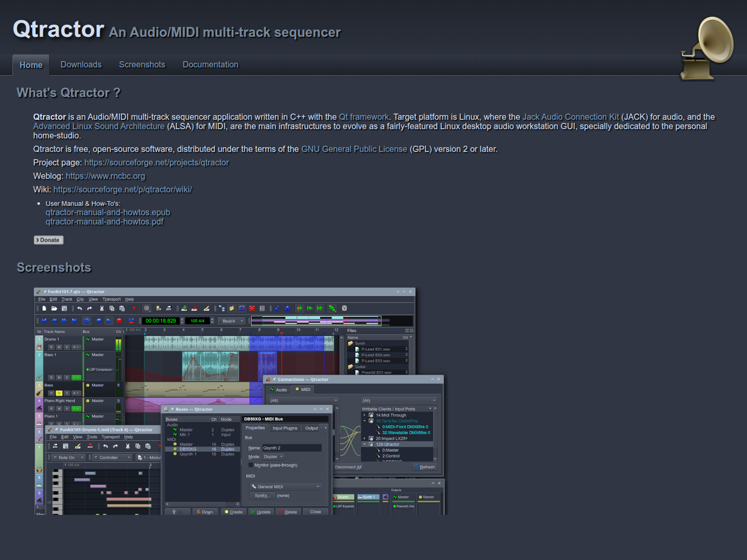Viewport: 747px width, 560px height.
Task: Visit the www.rncbc.org weblog link
Action: [105, 176]
